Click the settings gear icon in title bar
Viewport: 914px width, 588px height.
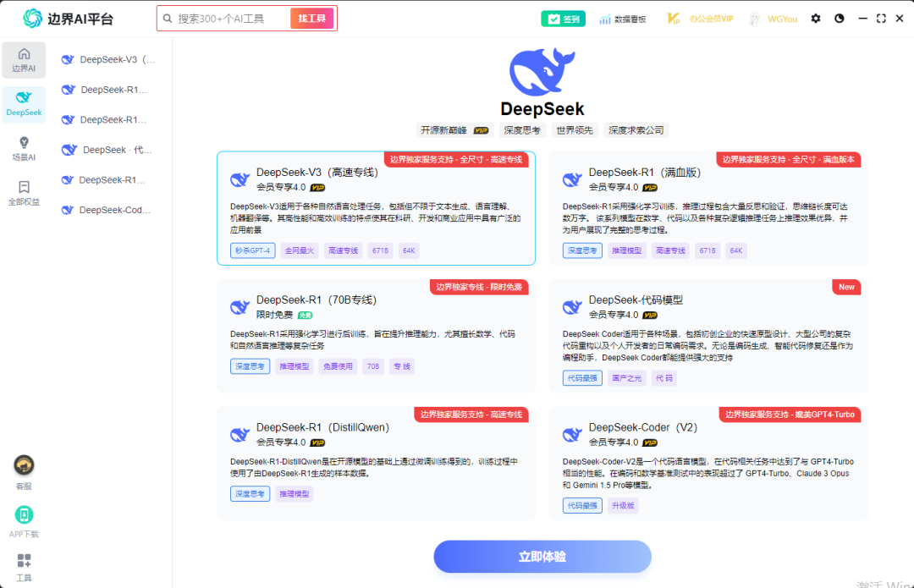point(816,19)
